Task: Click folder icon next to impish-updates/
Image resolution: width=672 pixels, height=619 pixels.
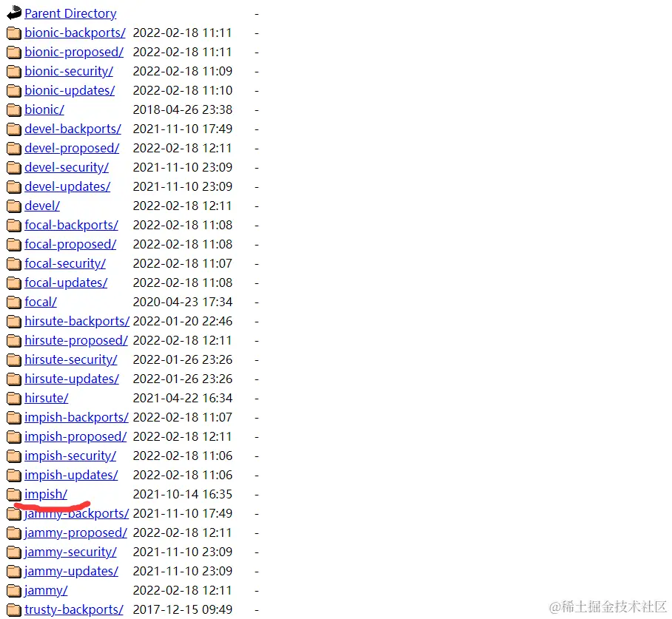Action: [14, 476]
